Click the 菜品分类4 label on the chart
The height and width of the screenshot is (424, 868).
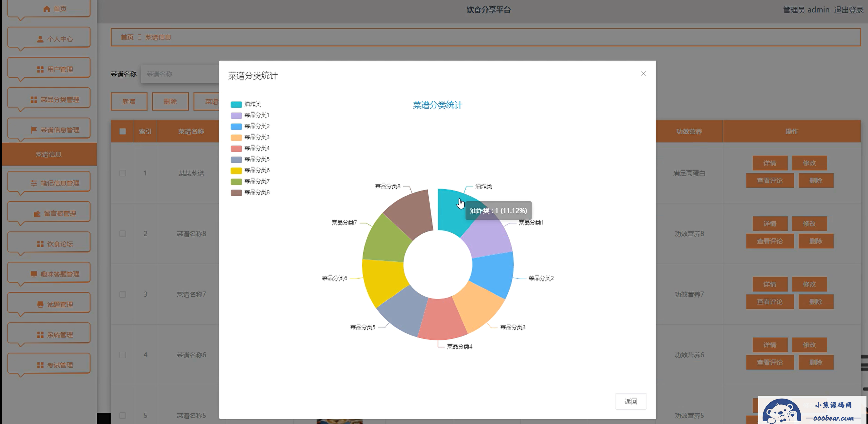pos(460,347)
